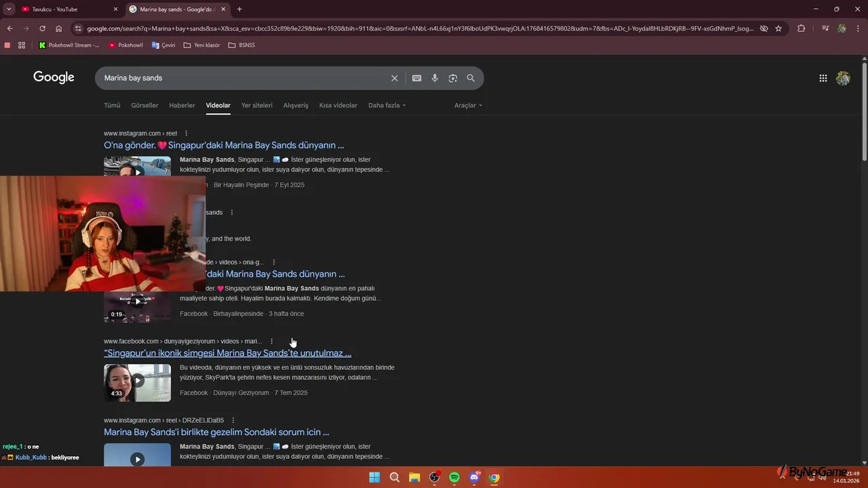Open options for ona-g... videos result
The width and height of the screenshot is (868, 488).
click(x=274, y=262)
